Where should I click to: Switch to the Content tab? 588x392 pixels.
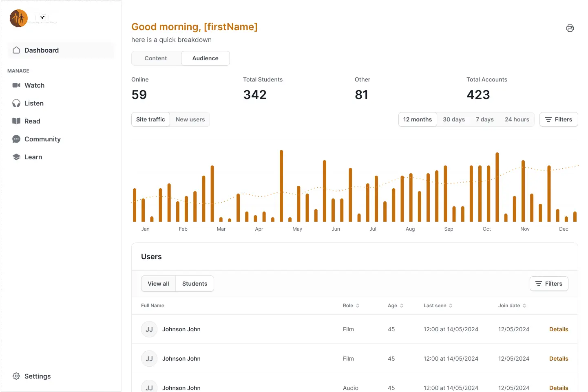156,58
